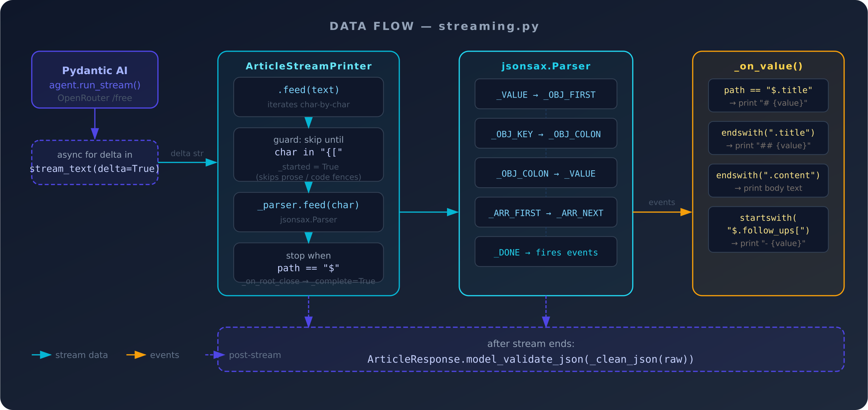Click 'jsonsax.Parser' caption under _parser.feed
The image size is (868, 410).
coord(309,219)
